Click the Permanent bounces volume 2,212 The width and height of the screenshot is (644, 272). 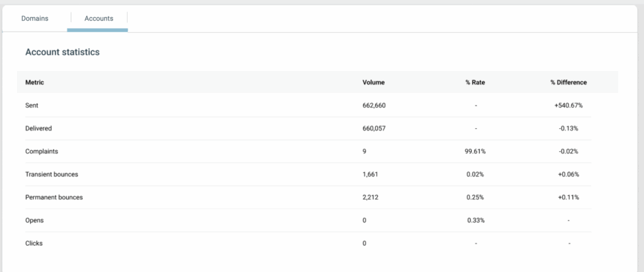pyautogui.click(x=370, y=197)
